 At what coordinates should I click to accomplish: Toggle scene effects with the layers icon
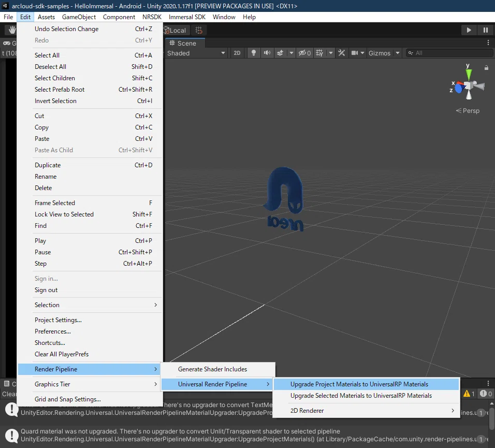tap(280, 53)
